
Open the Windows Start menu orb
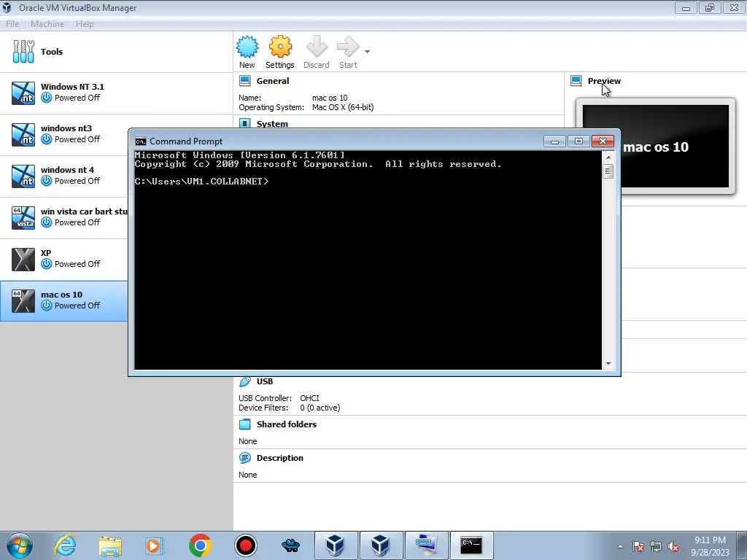pos(20,545)
